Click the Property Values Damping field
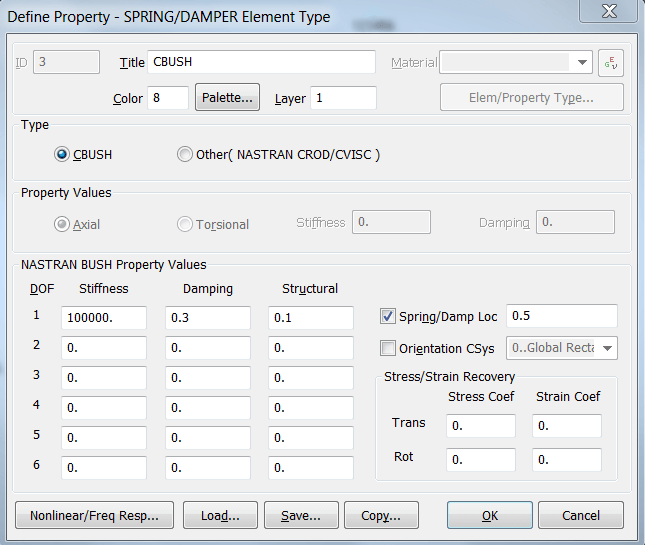The height and width of the screenshot is (545, 645). click(575, 222)
